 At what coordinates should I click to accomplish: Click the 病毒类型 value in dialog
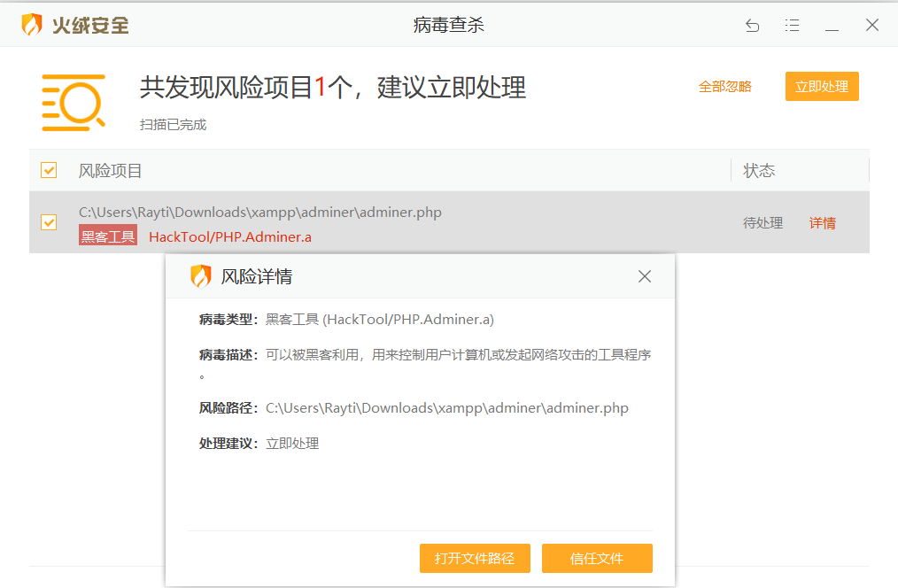click(x=380, y=320)
